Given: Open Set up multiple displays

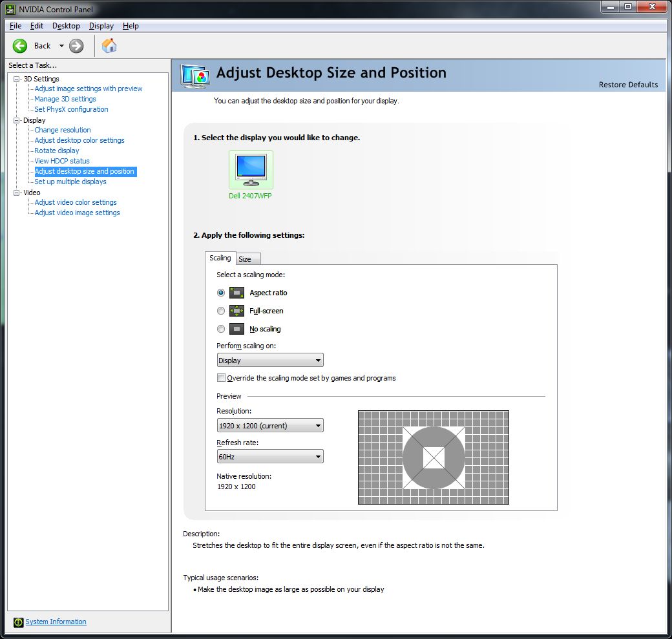Looking at the screenshot, I should 70,182.
